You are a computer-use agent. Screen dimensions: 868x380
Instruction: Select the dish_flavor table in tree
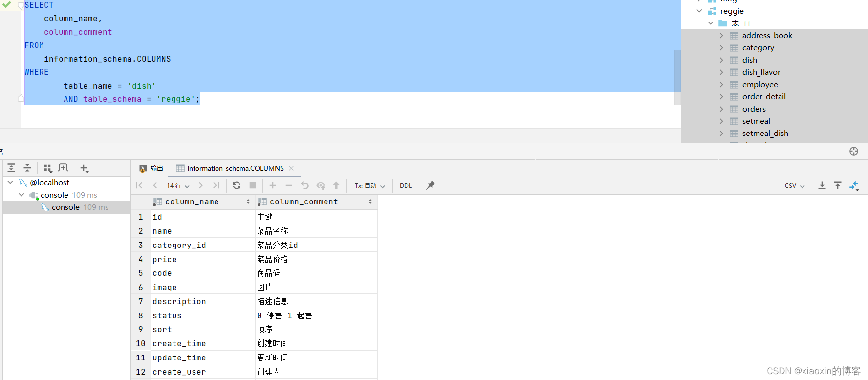coord(761,72)
